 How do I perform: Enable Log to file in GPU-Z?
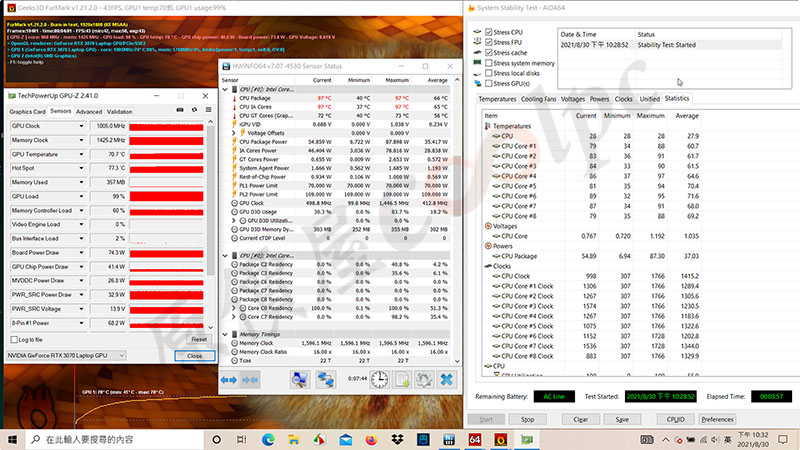coord(14,339)
